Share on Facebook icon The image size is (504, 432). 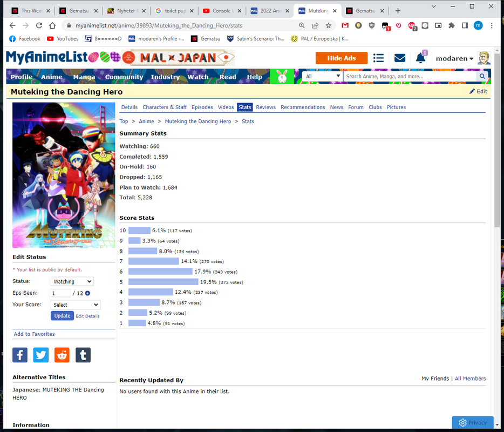[20, 355]
